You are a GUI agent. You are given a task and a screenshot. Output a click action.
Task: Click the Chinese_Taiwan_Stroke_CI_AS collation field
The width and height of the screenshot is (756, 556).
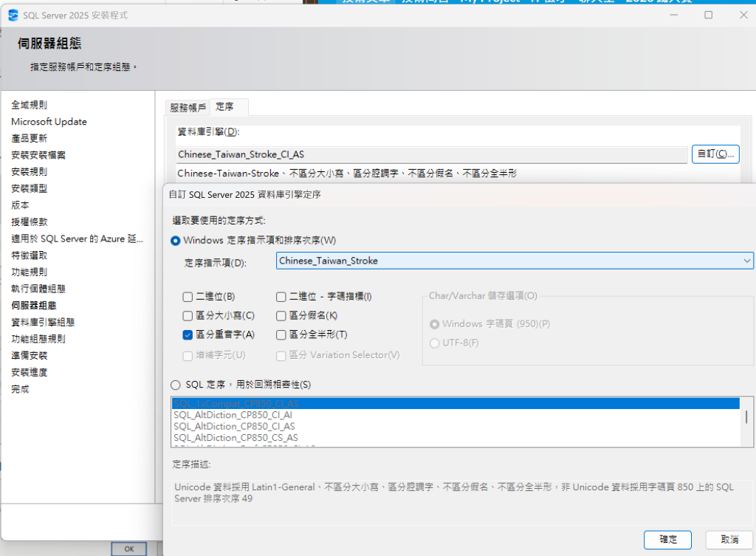pyautogui.click(x=431, y=155)
